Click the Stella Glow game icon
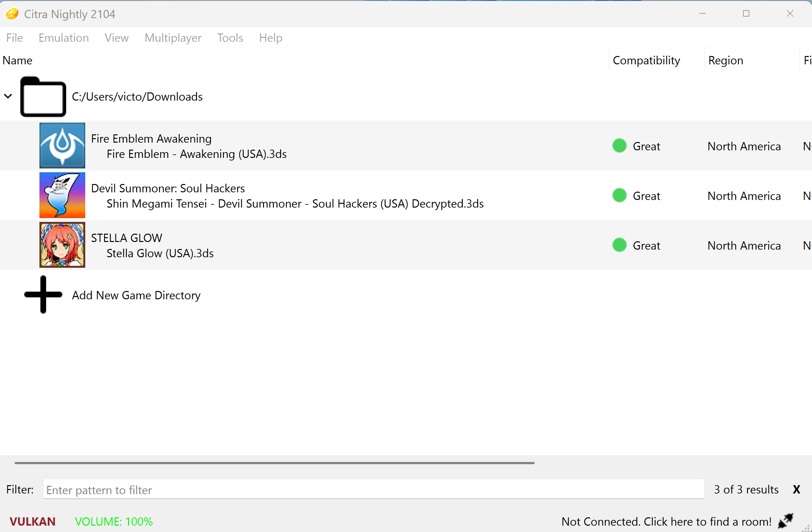 62,245
